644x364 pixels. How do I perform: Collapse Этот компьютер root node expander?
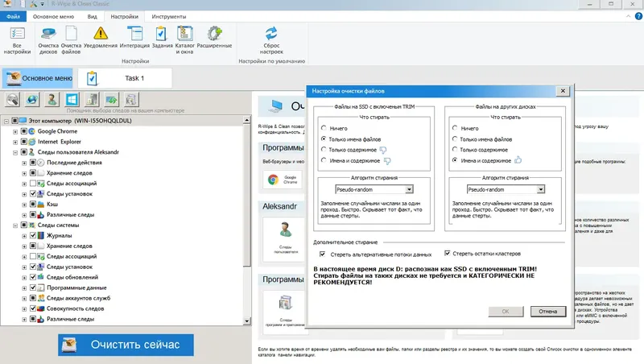click(x=6, y=121)
